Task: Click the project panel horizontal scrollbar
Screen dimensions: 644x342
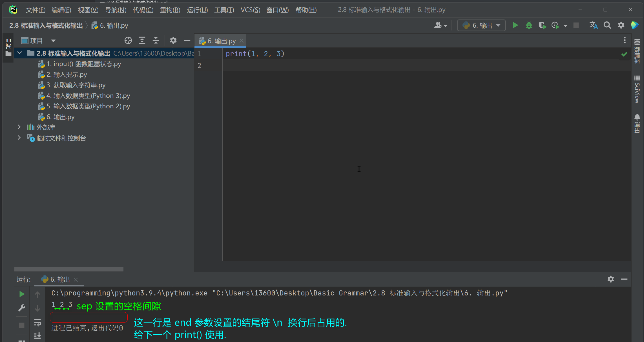Action: pyautogui.click(x=69, y=269)
